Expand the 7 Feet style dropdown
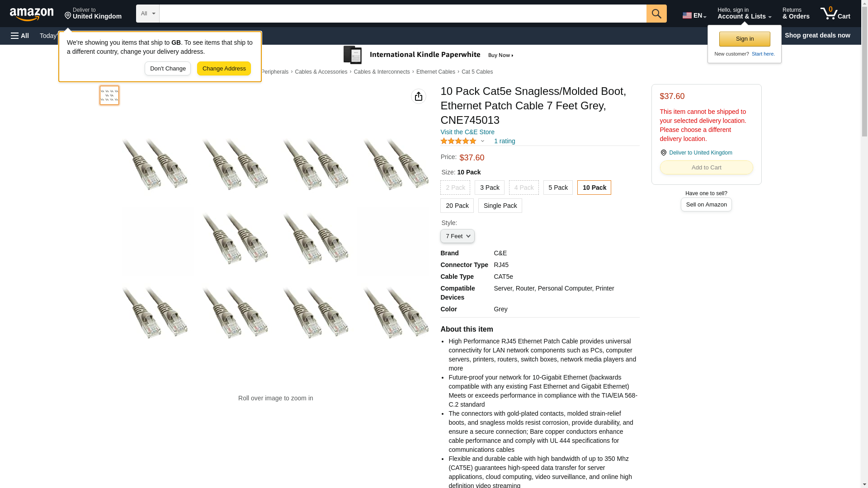The height and width of the screenshot is (488, 868). [x=458, y=236]
